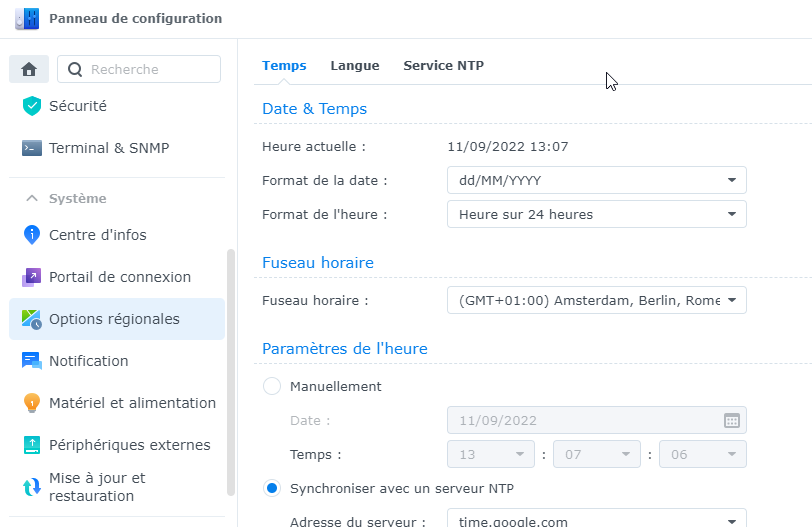Open Matériel et alimentation bulb icon
The height and width of the screenshot is (527, 812).
click(x=32, y=403)
